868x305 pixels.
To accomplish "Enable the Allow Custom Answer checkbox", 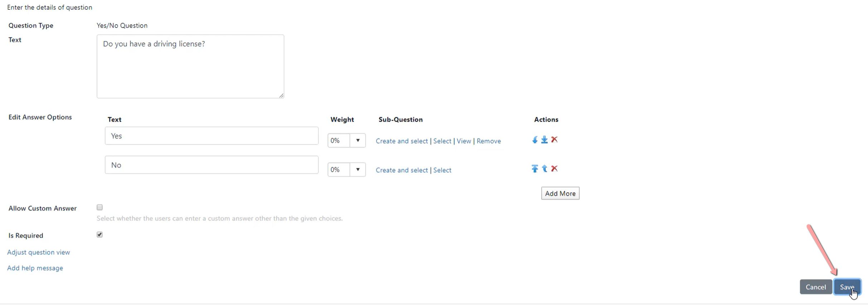I will [99, 207].
